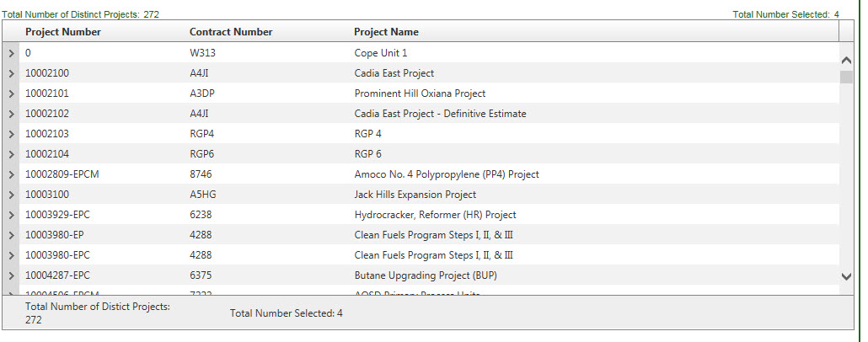Viewport: 868px width, 342px height.
Task: Expand the Cope Unit 1 row
Action: click(x=11, y=53)
